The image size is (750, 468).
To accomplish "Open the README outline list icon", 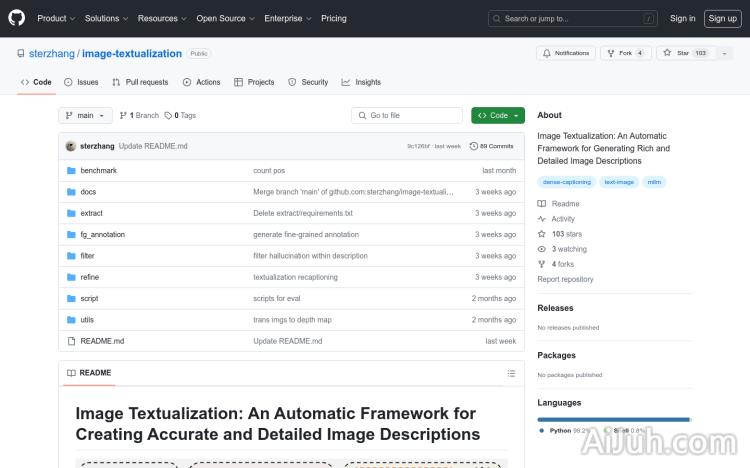I will 512,373.
